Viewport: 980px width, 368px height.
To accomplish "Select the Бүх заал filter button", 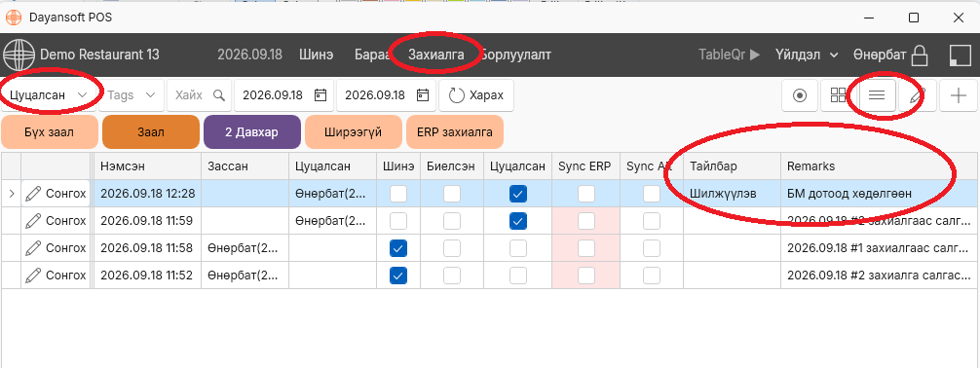I will [50, 131].
